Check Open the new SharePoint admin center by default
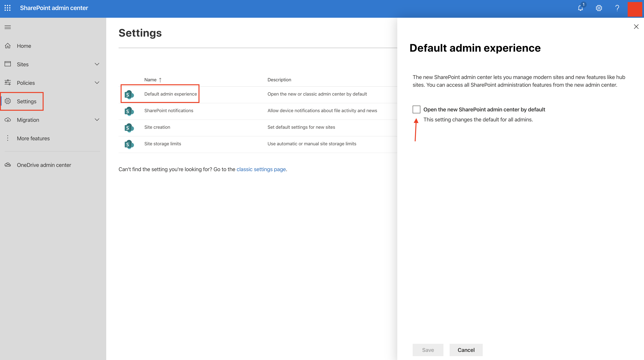 (416, 109)
